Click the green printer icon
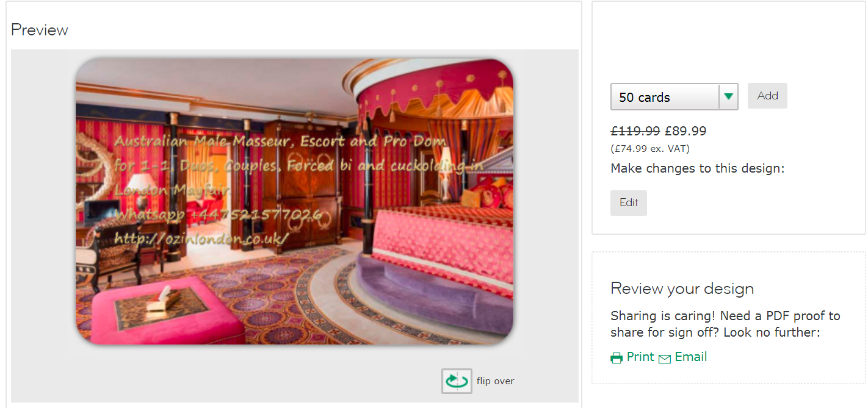The height and width of the screenshot is (408, 868). 617,358
